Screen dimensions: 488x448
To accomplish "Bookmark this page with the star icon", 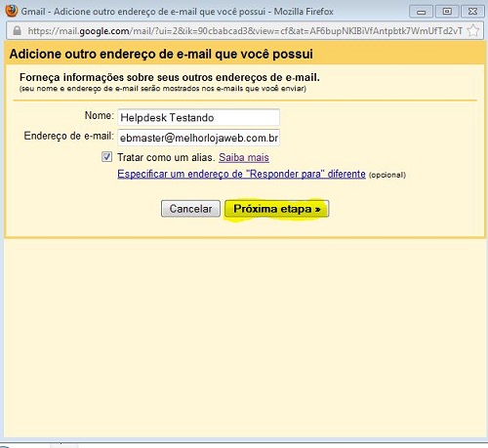I will (x=473, y=31).
